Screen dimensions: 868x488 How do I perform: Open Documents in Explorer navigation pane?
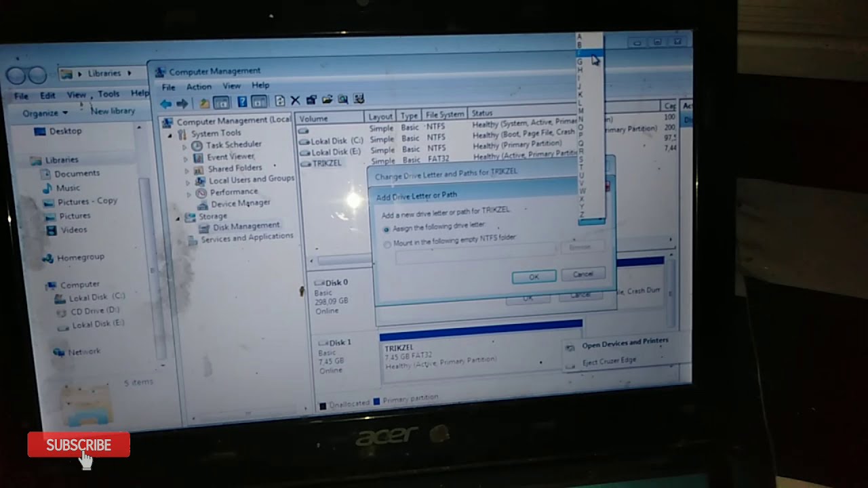coord(77,174)
